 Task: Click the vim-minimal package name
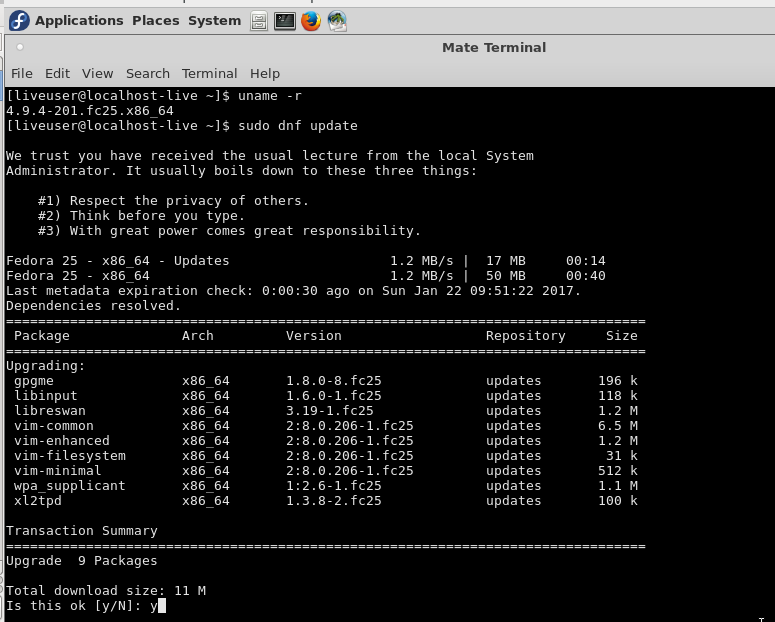pos(57,471)
